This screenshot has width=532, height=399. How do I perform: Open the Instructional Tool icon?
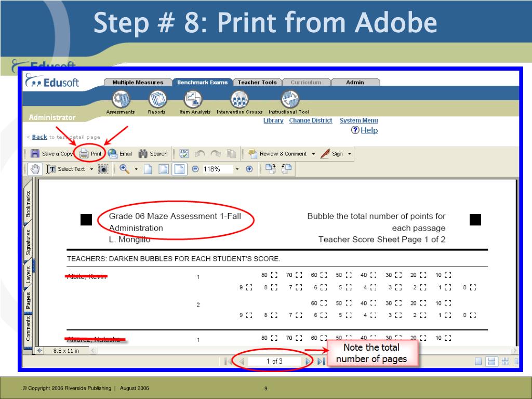(x=290, y=100)
